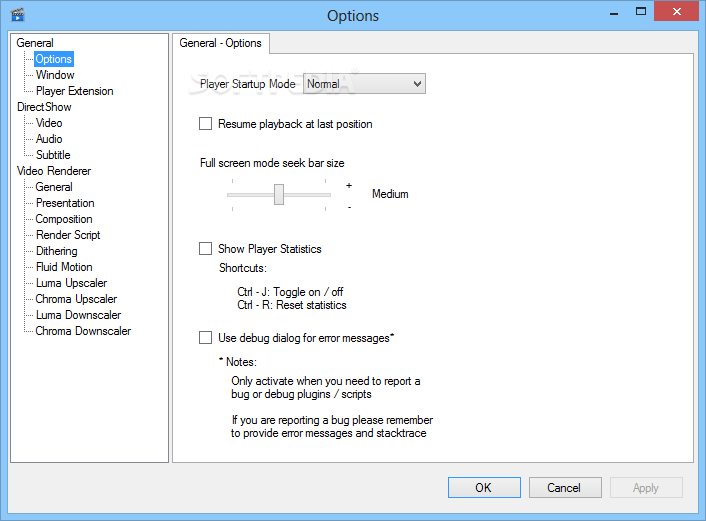Open DirectShow Audio settings
The width and height of the screenshot is (706, 521).
pyautogui.click(x=49, y=139)
